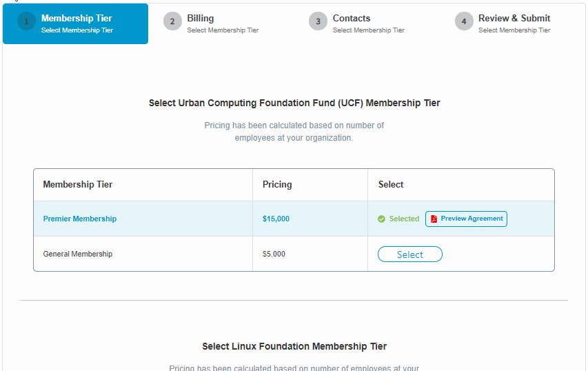Click the green Selected checkmark icon
This screenshot has height=371, width=588.
(x=381, y=219)
